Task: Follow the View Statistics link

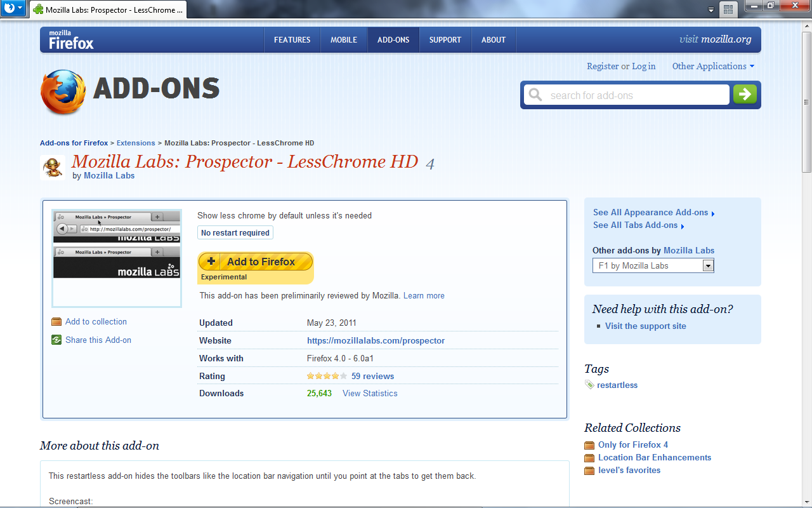Action: 370,393
